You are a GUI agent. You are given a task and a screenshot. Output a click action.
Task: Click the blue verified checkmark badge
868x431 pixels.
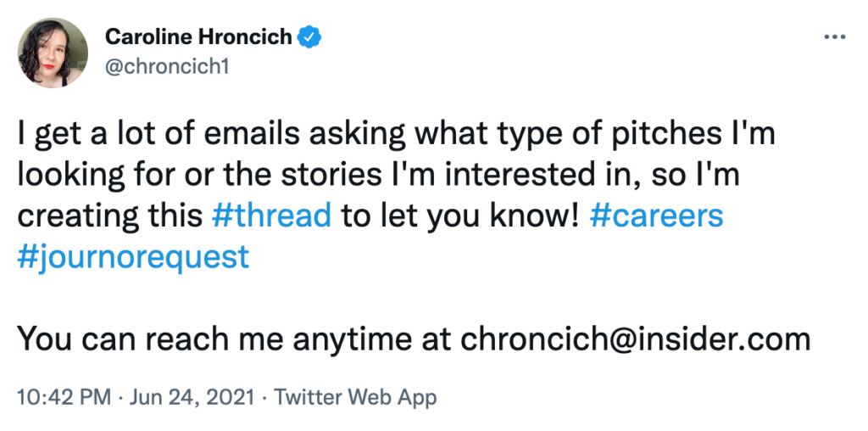311,36
